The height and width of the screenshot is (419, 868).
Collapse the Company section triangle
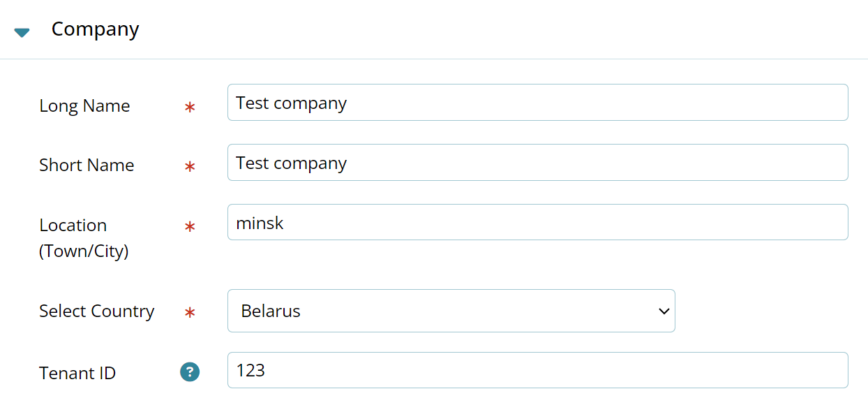point(22,32)
